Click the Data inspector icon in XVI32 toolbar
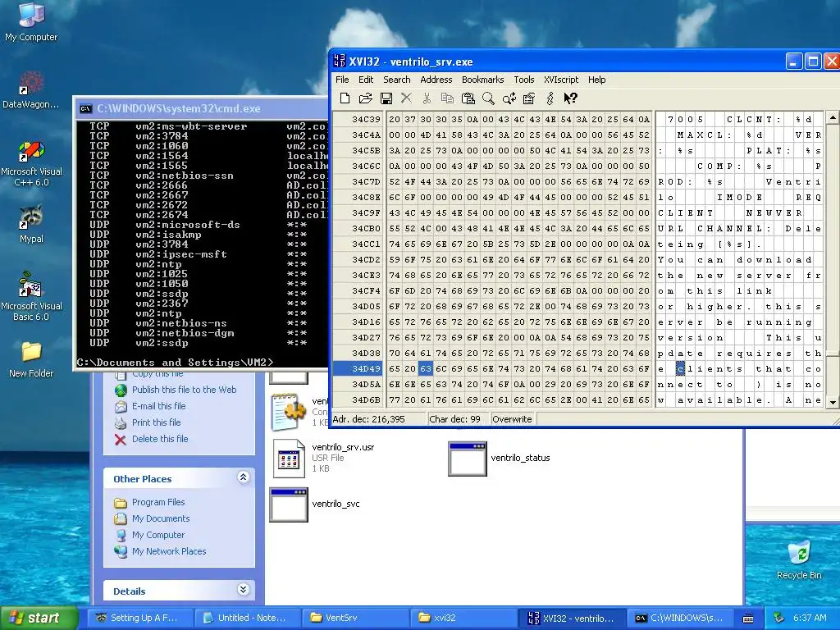Screen dimensions: 840x630 [x=529, y=98]
